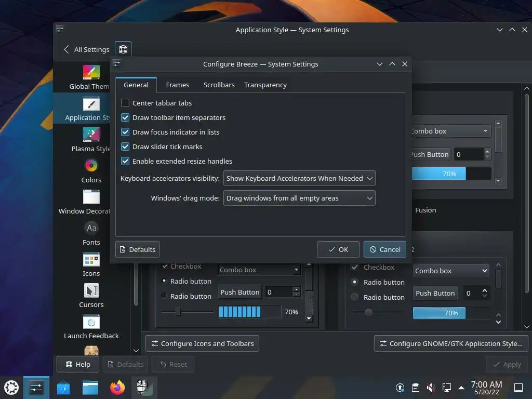This screenshot has width=532, height=399.
Task: Click main panel vertical scrollbar
Action: click(527, 193)
